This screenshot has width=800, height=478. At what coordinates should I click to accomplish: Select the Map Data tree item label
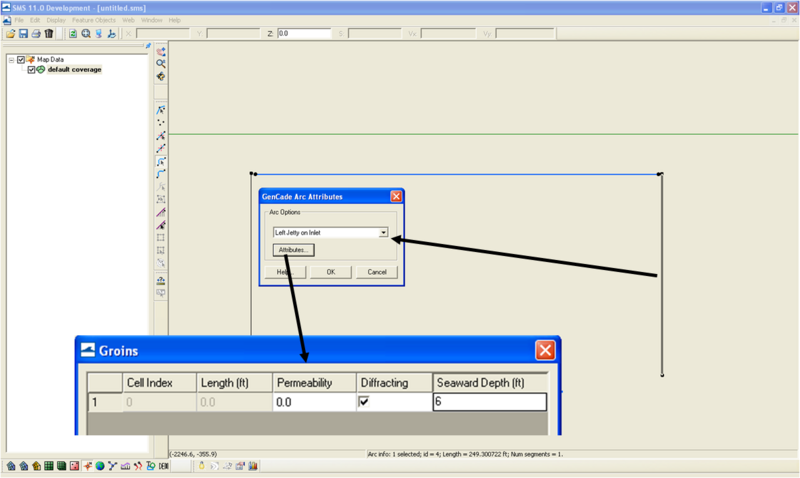[x=50, y=60]
